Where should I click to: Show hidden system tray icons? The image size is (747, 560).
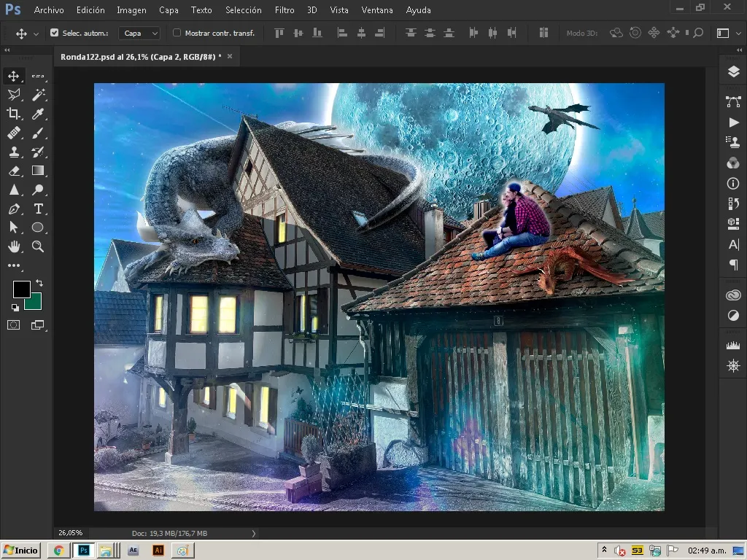tap(604, 551)
